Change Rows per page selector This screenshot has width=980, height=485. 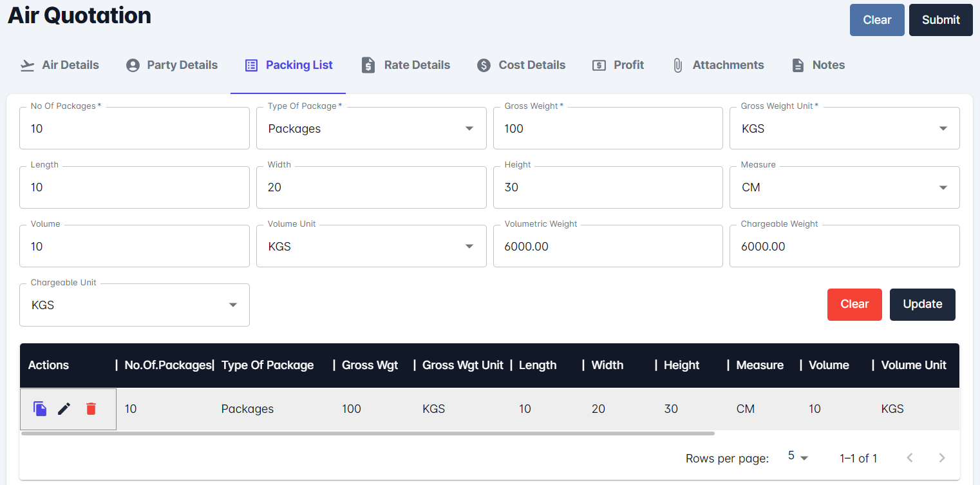[x=798, y=457]
